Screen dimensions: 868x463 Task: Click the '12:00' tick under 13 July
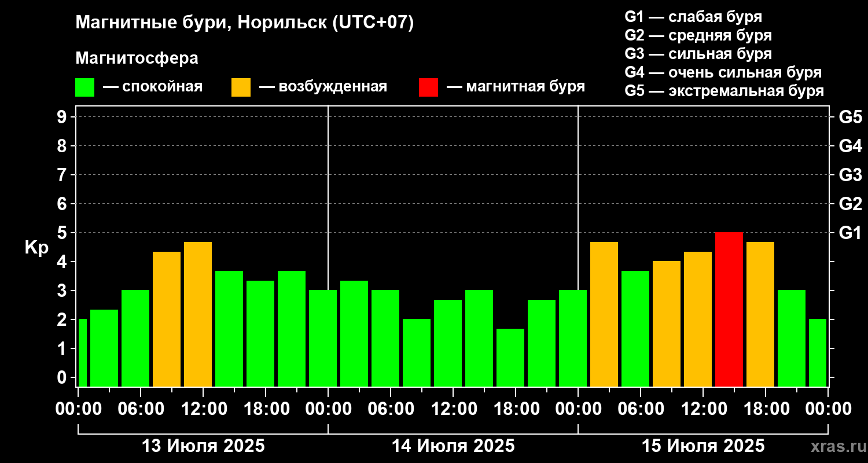click(x=203, y=409)
